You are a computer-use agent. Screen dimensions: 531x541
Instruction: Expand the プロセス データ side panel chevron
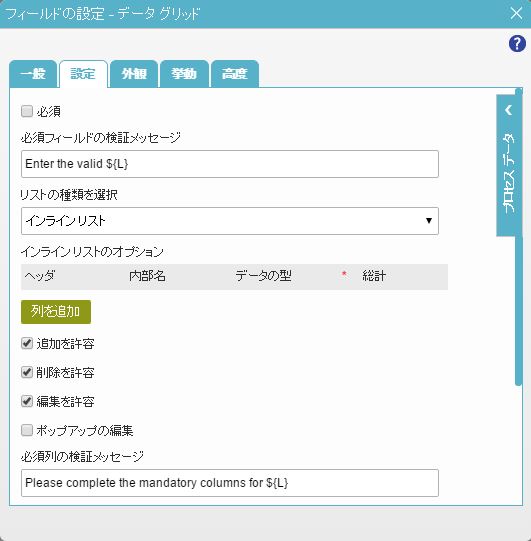[x=508, y=110]
